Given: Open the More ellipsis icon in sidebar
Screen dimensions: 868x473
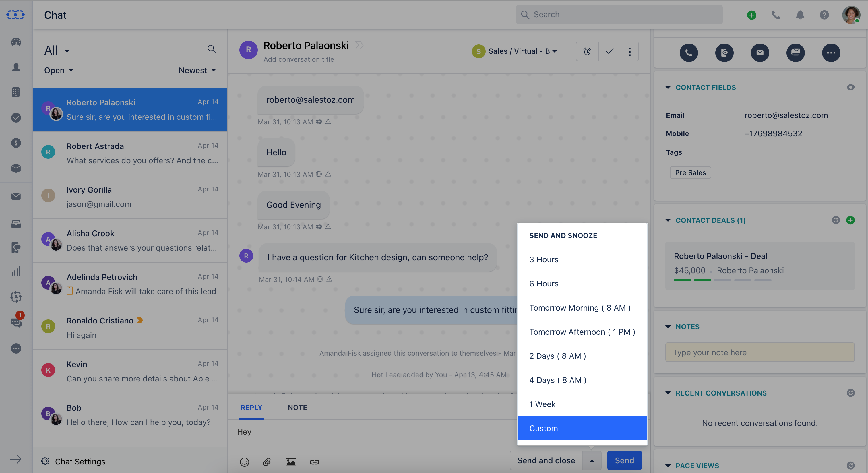Looking at the screenshot, I should (16, 348).
